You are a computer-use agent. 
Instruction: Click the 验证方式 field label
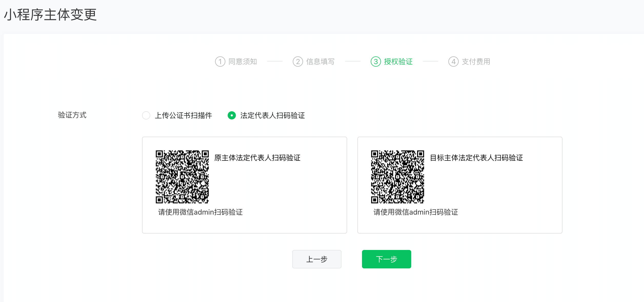pyautogui.click(x=72, y=115)
